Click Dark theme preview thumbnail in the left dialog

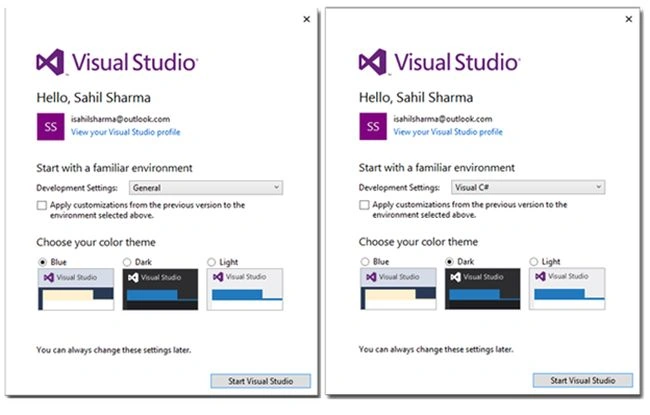pos(160,289)
